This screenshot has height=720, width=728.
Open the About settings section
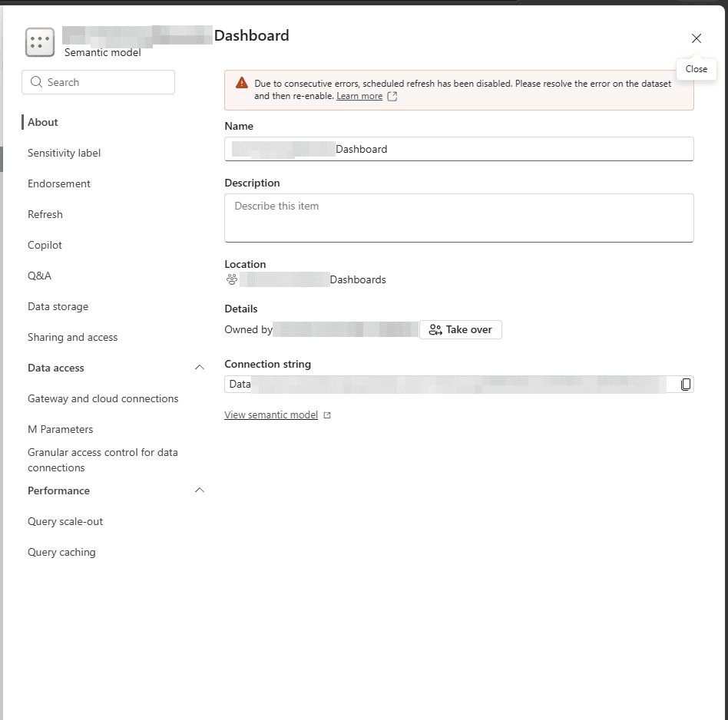tap(43, 122)
